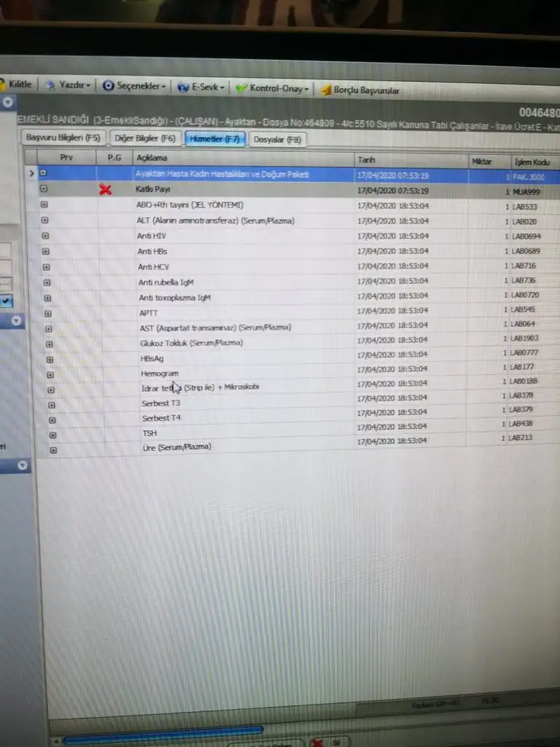Expand the ABO+Rh tayini row

(x=44, y=204)
